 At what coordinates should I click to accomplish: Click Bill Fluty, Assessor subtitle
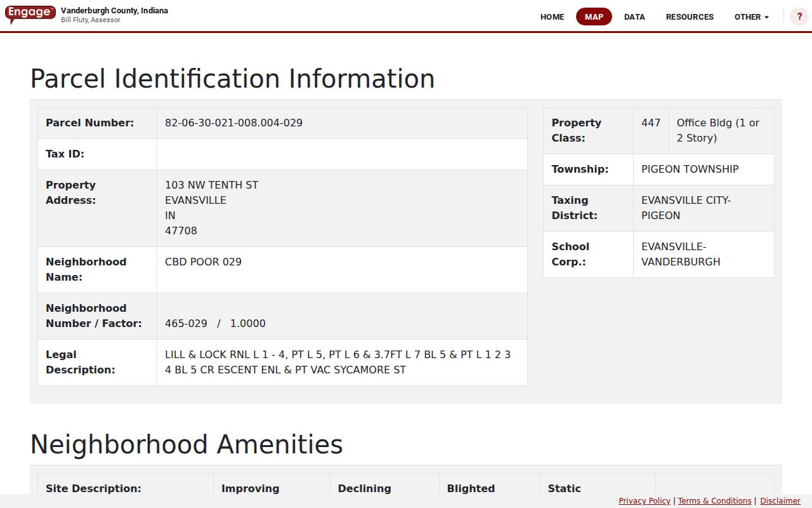click(91, 20)
